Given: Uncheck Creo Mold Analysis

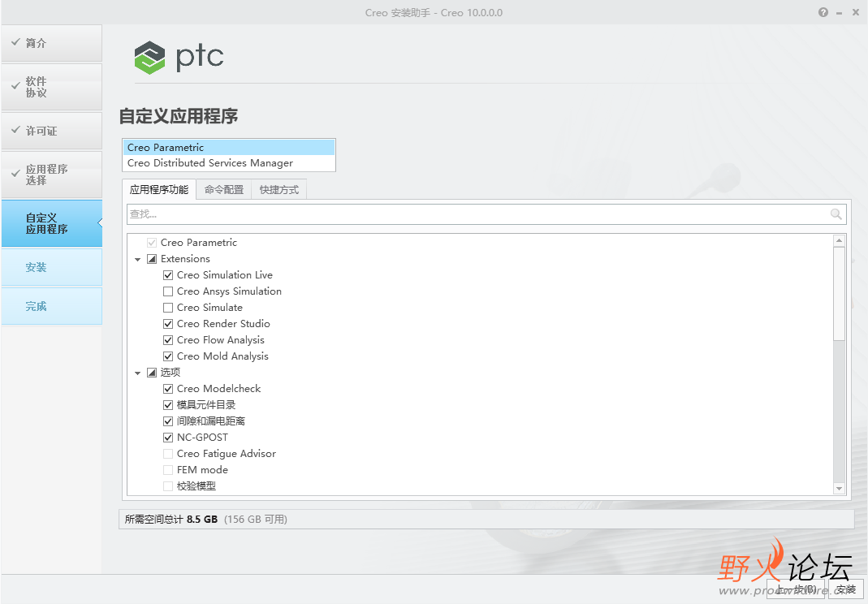Looking at the screenshot, I should coord(168,356).
